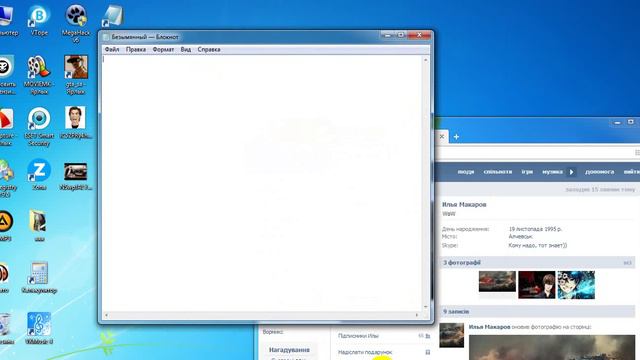Click the 3 фотографії section header

point(536,262)
